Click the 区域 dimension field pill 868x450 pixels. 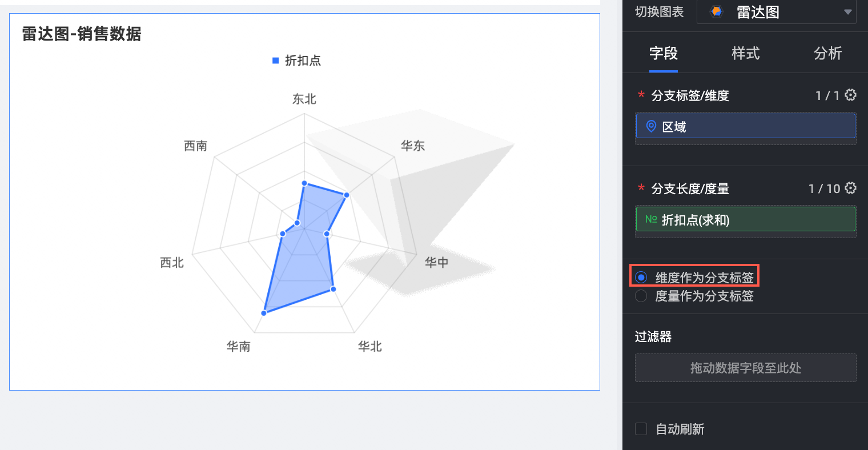click(745, 126)
